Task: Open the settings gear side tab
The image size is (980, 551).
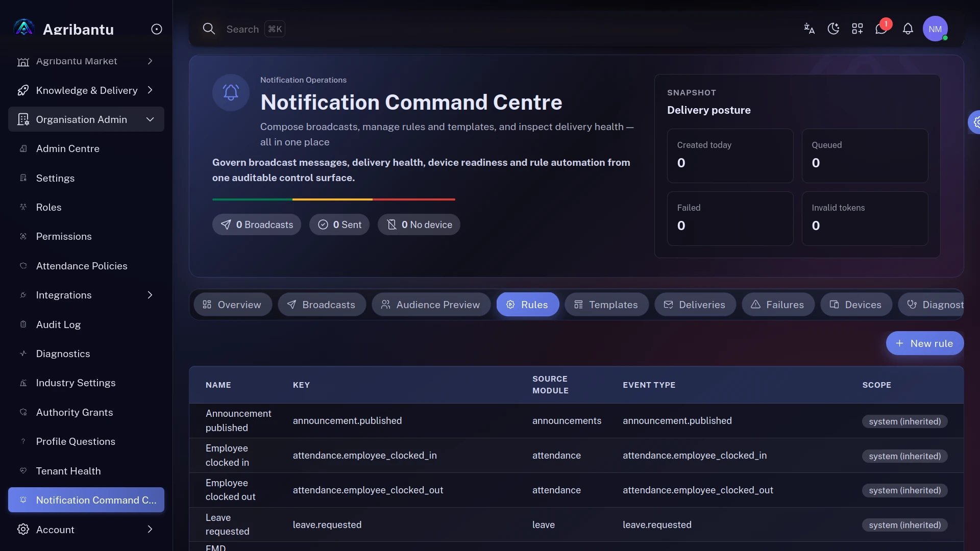Action: click(975, 122)
